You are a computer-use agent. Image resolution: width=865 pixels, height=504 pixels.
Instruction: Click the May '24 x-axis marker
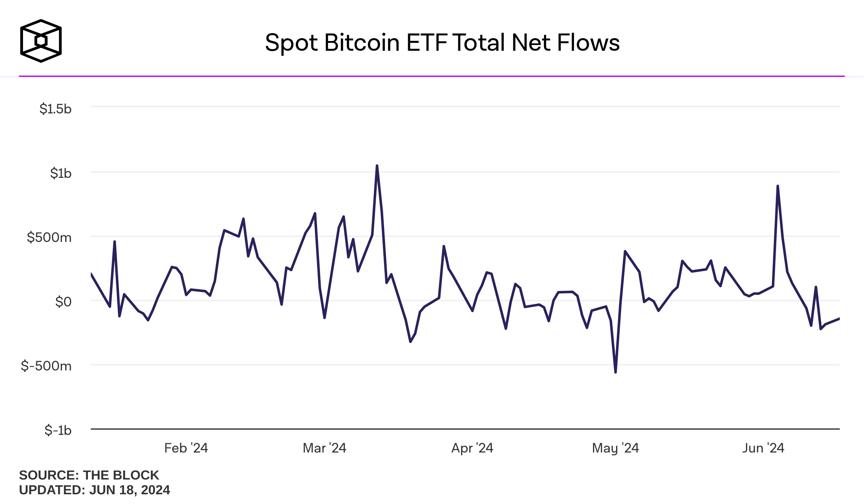[615, 448]
